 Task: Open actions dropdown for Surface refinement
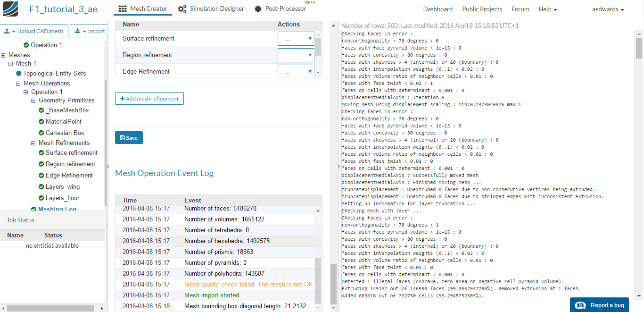[296, 39]
